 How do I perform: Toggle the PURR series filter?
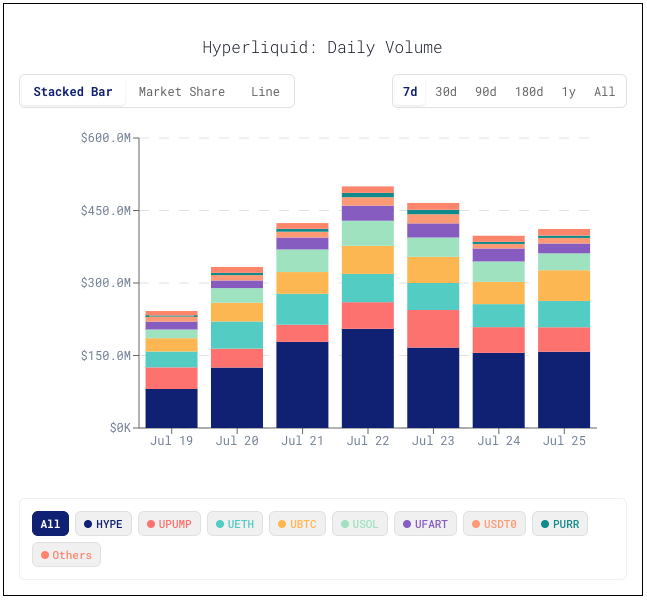[x=560, y=524]
